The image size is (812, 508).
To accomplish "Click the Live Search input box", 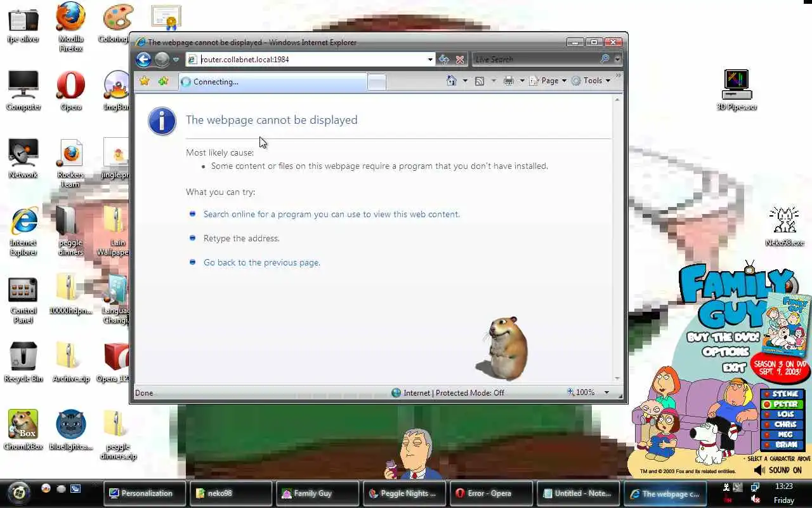I will (x=535, y=59).
